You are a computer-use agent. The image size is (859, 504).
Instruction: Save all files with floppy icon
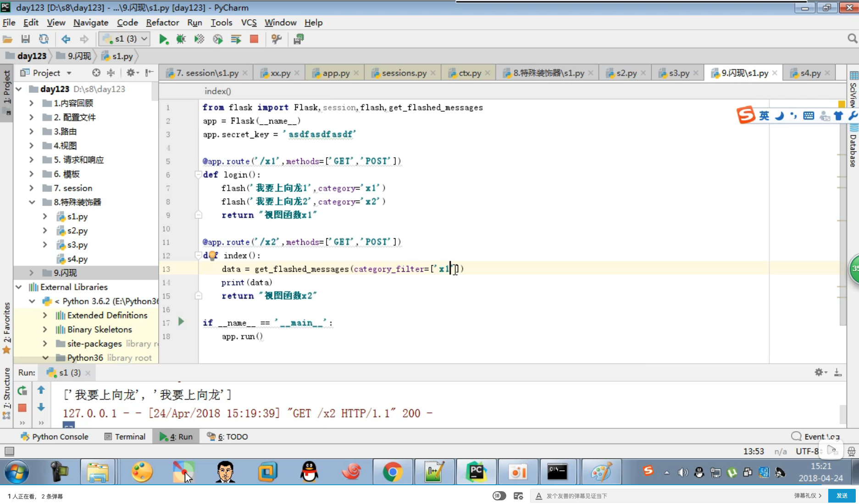26,39
